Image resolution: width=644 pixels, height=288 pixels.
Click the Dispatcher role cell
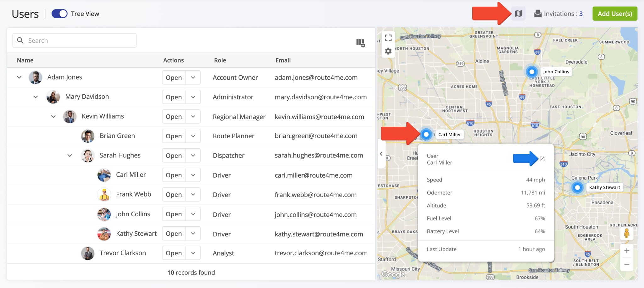[x=229, y=156]
